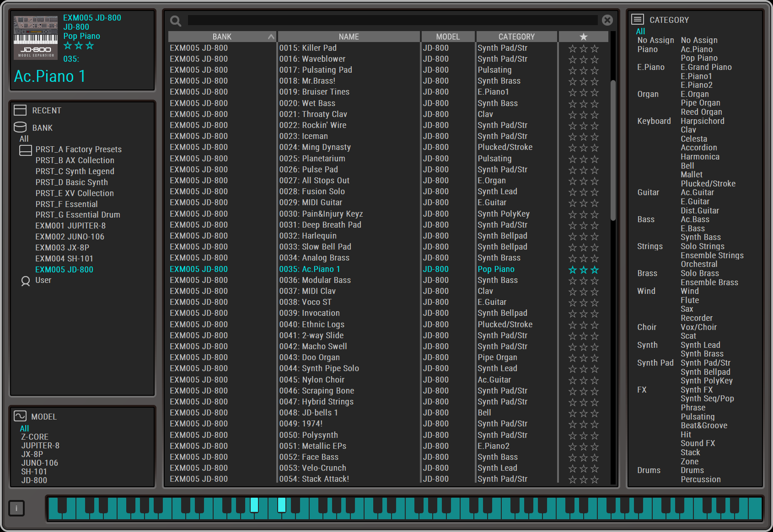The height and width of the screenshot is (532, 773).
Task: Click the MODEL waveform icon
Action: click(x=20, y=416)
